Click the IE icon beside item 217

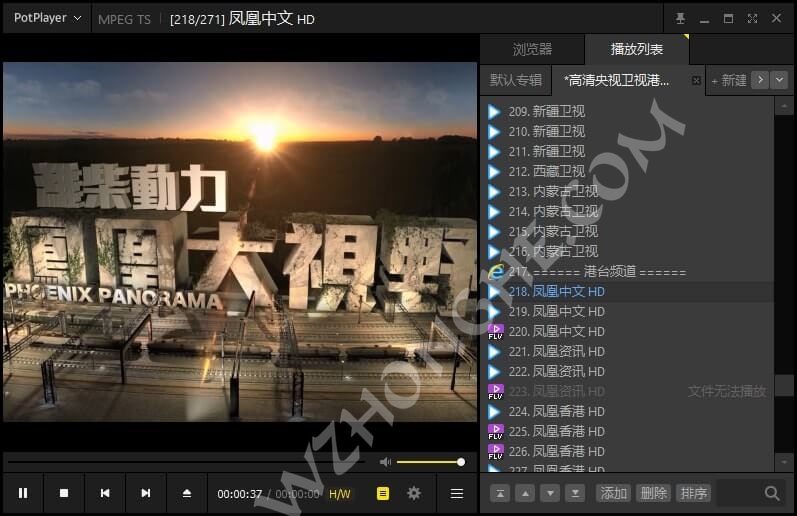[x=496, y=271]
